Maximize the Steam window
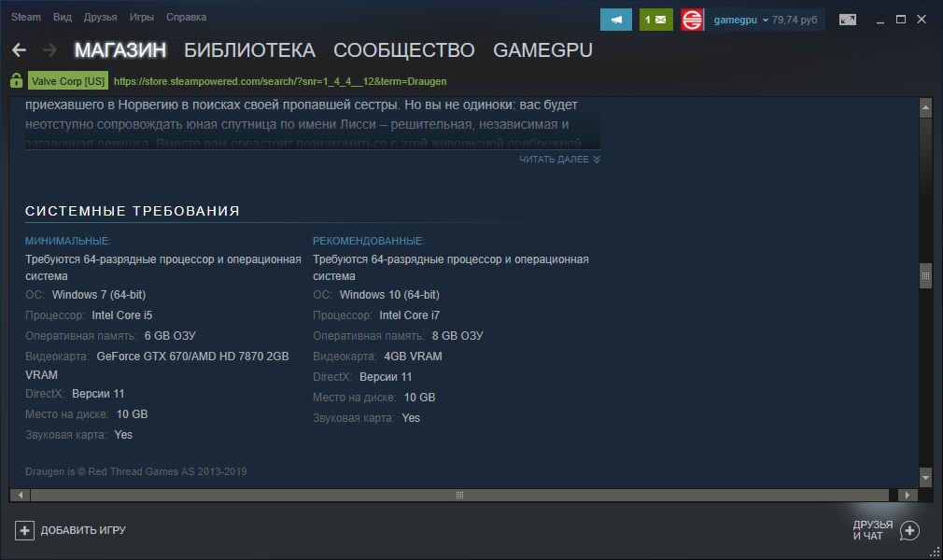Image resolution: width=943 pixels, height=560 pixels. click(x=900, y=20)
